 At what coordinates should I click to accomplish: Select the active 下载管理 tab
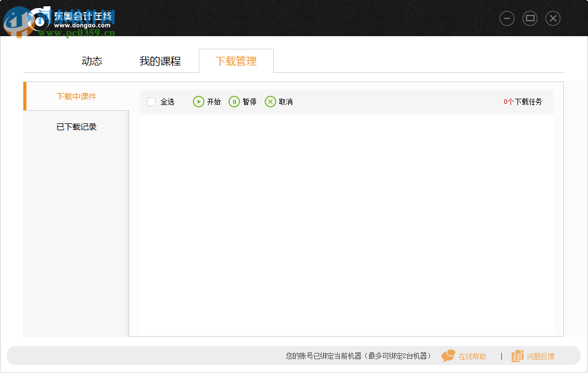(236, 61)
